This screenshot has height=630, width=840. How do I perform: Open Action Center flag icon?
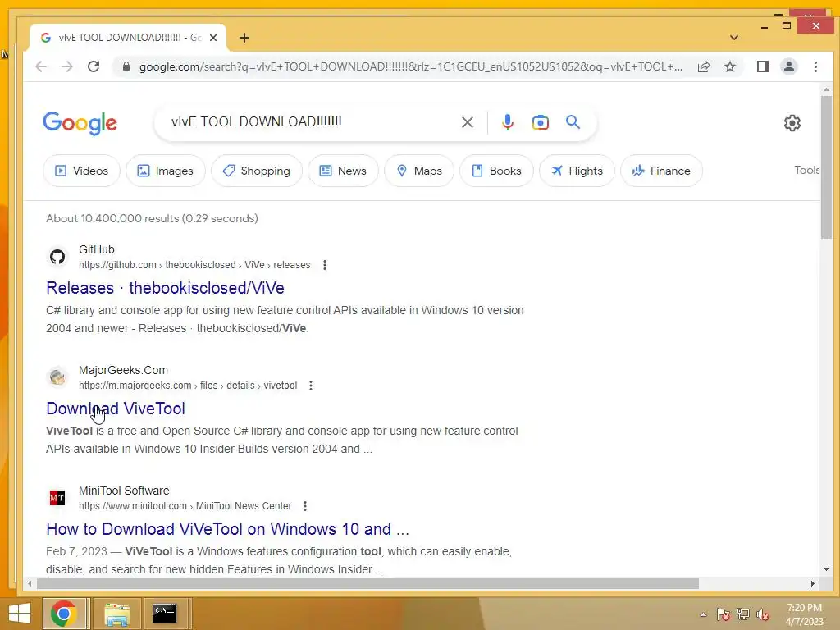(724, 614)
